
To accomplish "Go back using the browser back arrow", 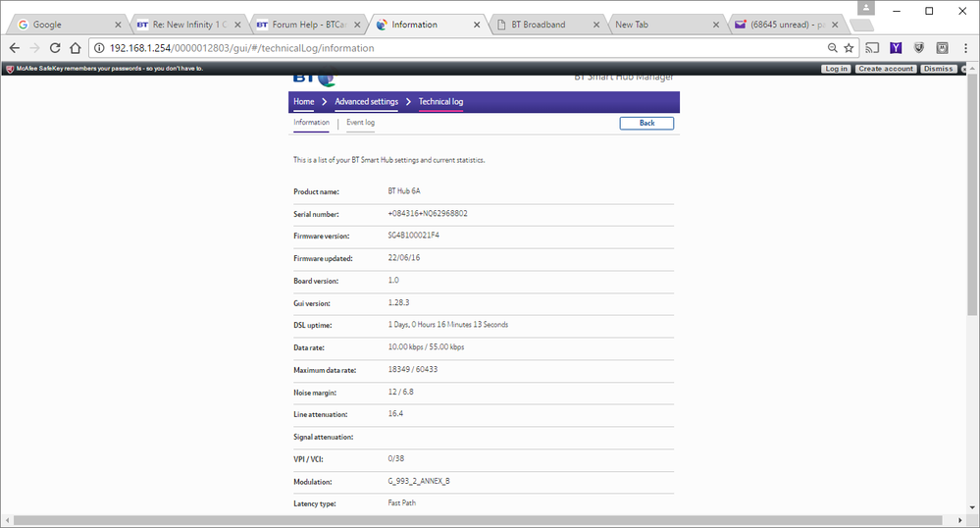I will click(15, 48).
